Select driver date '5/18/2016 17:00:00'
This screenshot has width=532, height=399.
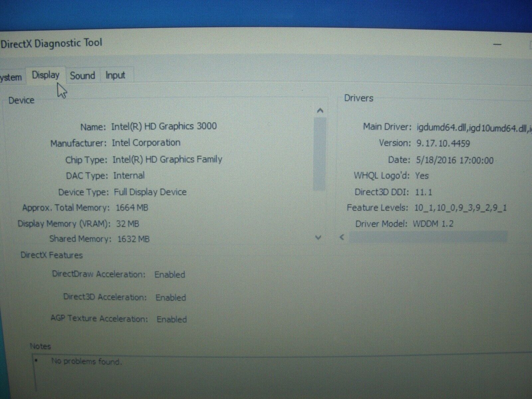click(455, 160)
